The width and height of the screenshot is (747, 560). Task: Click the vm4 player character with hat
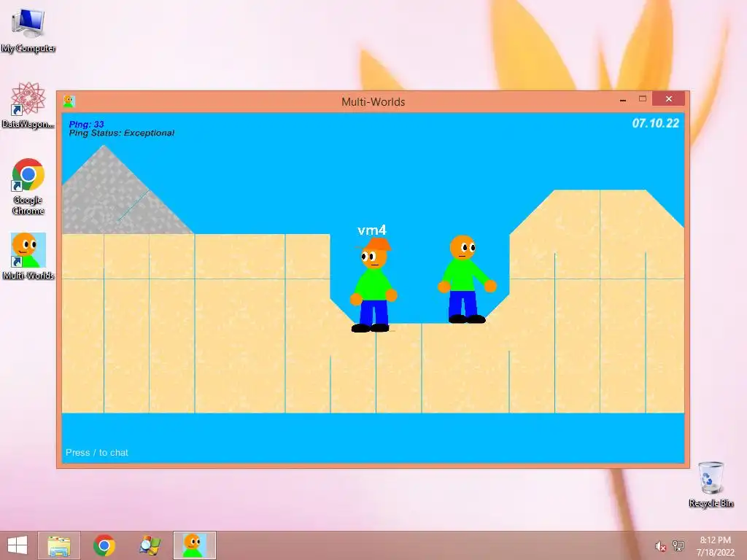374,285
